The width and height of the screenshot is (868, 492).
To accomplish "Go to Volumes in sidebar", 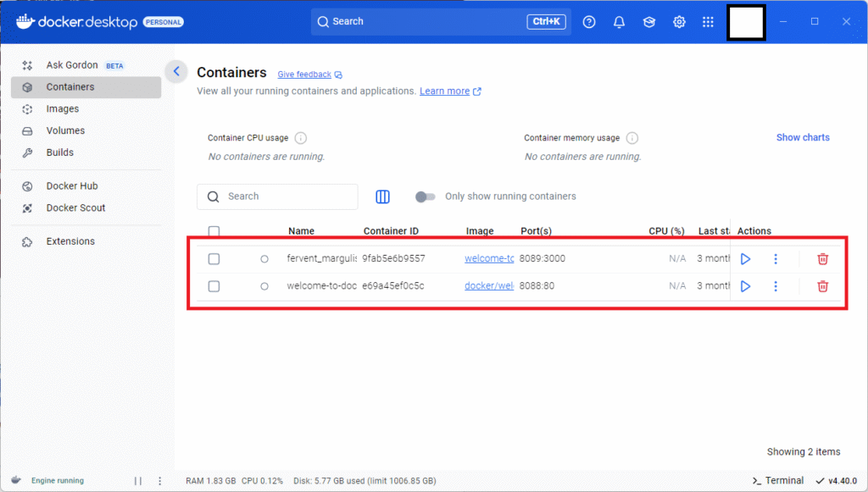I will click(86, 130).
